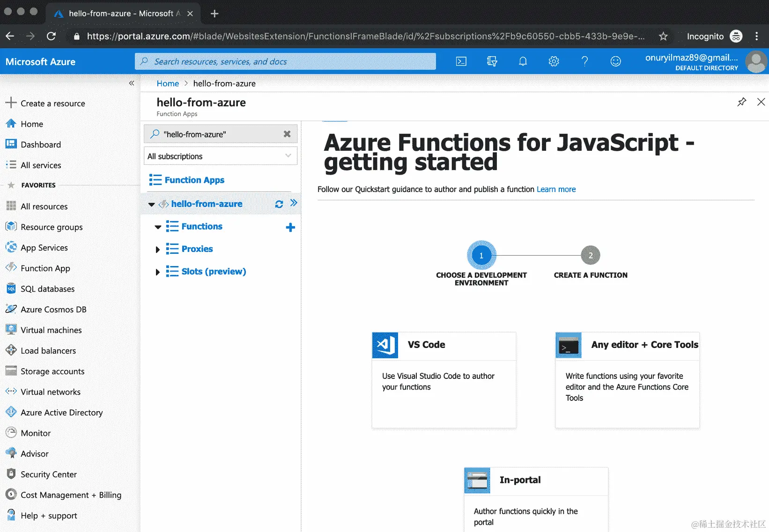
Task: Select Slots (preview) tree item
Action: [x=214, y=271]
